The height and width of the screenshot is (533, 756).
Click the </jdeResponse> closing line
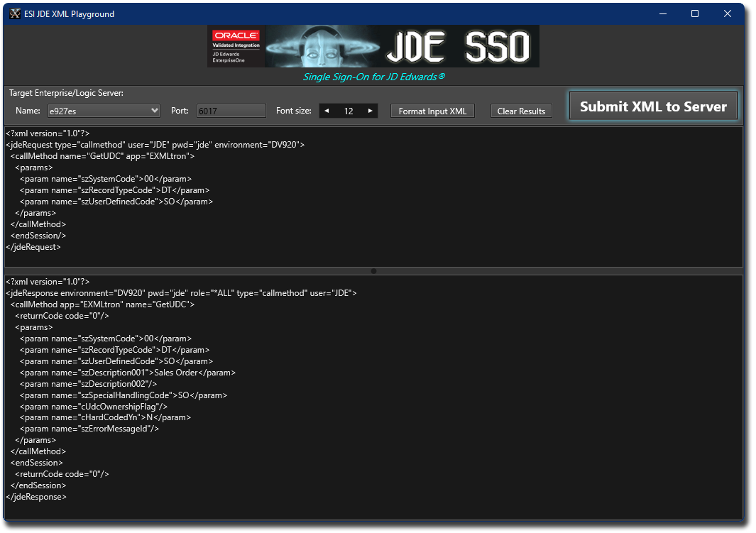click(x=36, y=497)
